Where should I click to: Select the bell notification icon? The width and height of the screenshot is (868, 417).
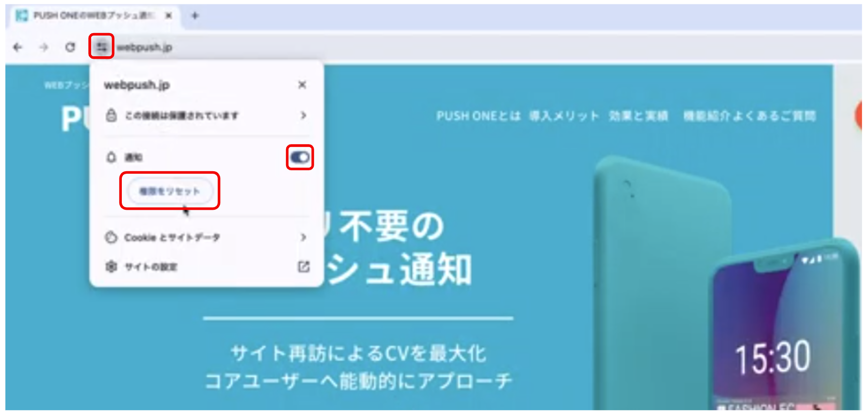(x=111, y=157)
